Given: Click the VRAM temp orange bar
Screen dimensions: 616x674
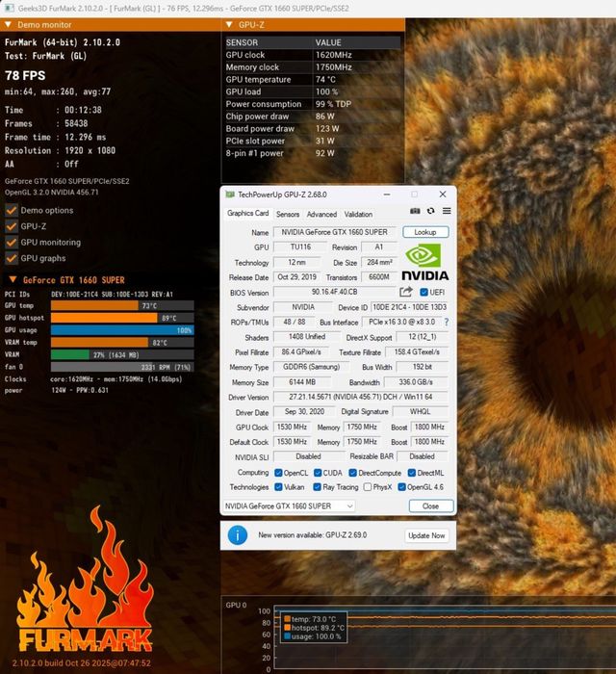Looking at the screenshot, I should pos(99,343).
